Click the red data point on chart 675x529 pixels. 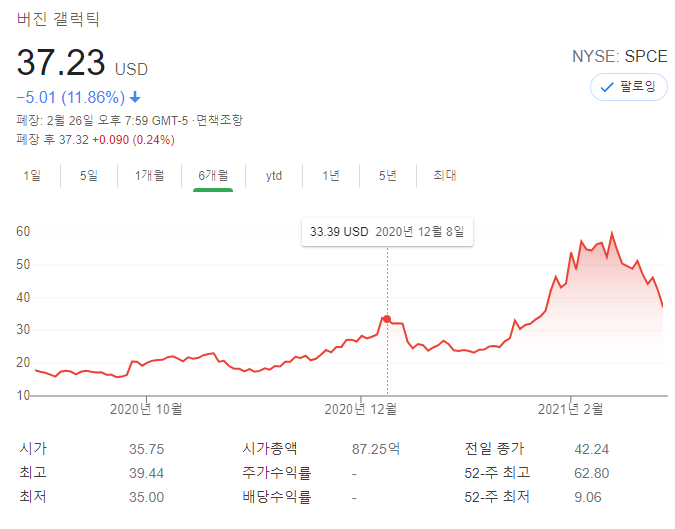[x=387, y=319]
